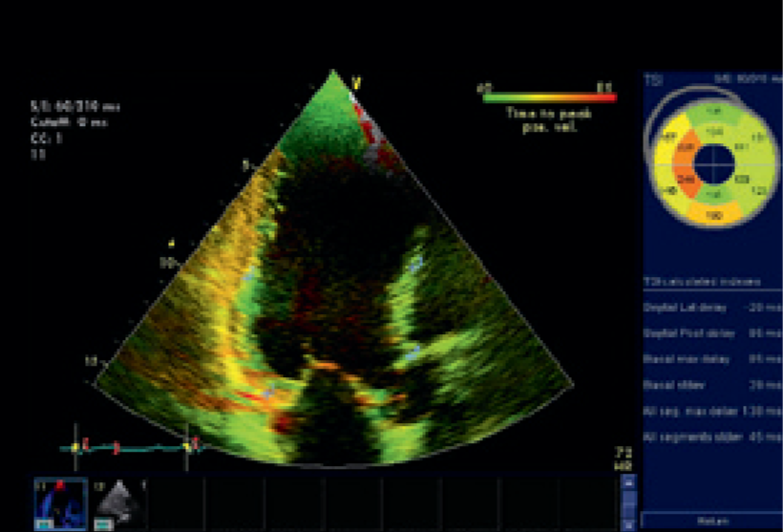Viewport: 783px width, 532px height.
Task: Select the first blue clip thumbnail
Action: [60, 502]
